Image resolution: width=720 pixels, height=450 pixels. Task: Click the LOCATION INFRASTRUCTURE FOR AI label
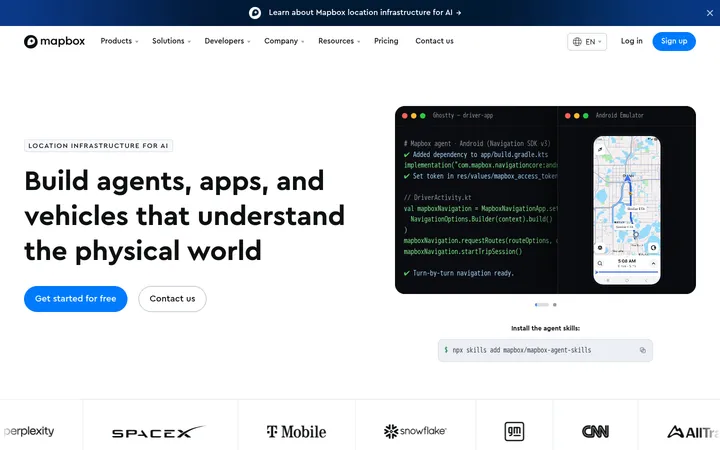(98, 146)
